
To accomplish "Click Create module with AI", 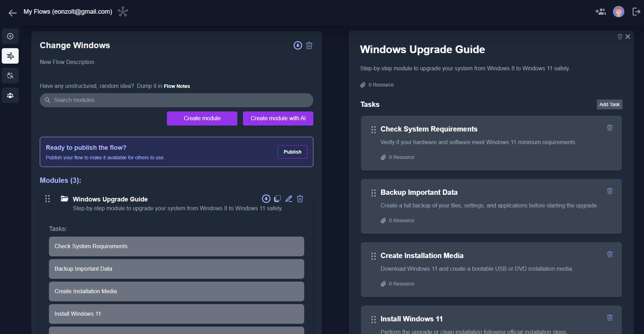I will [x=278, y=118].
